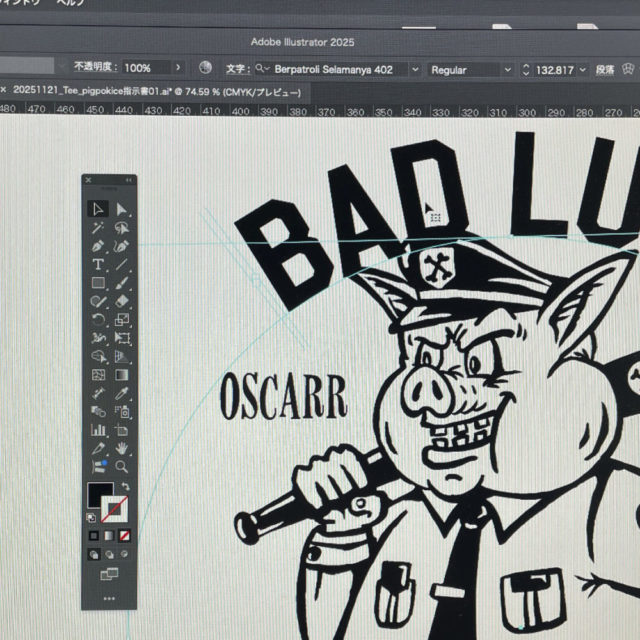Screen dimensions: 640x640
Task: Select the Direct Selection tool
Action: [121, 209]
